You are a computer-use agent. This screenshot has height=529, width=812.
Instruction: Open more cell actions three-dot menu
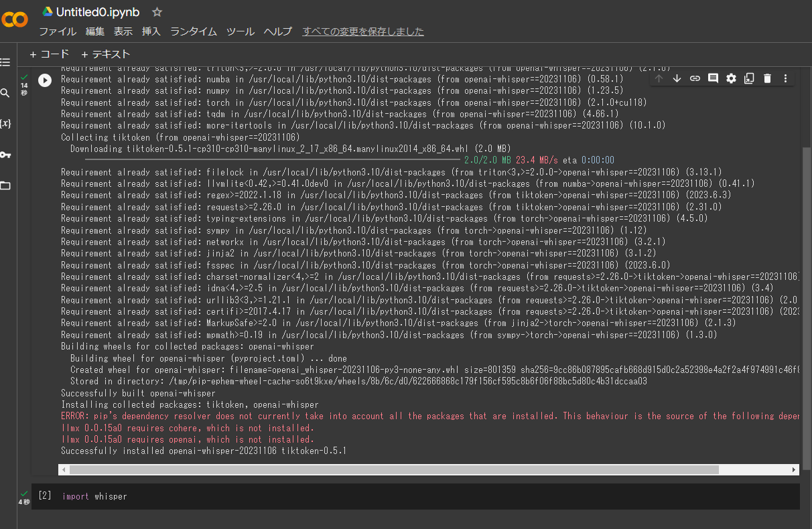[785, 78]
